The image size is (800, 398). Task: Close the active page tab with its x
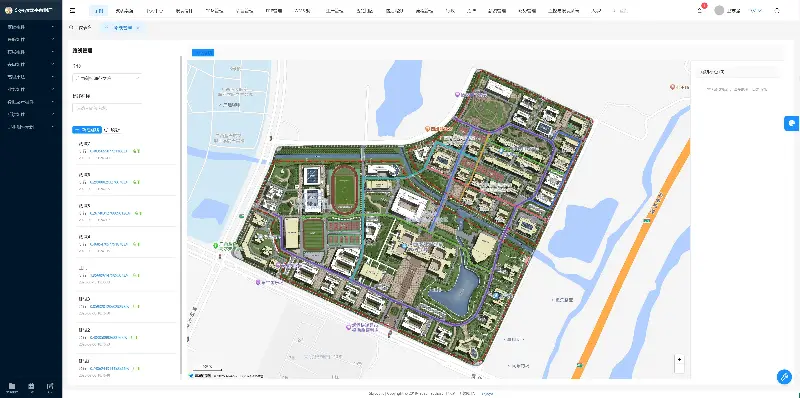pyautogui.click(x=138, y=28)
